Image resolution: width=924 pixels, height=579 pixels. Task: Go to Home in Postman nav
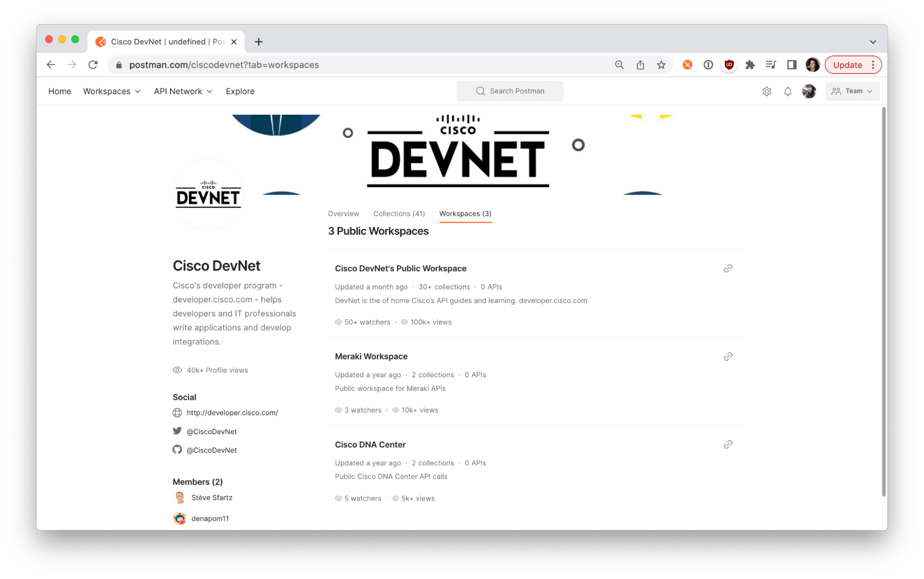click(60, 91)
